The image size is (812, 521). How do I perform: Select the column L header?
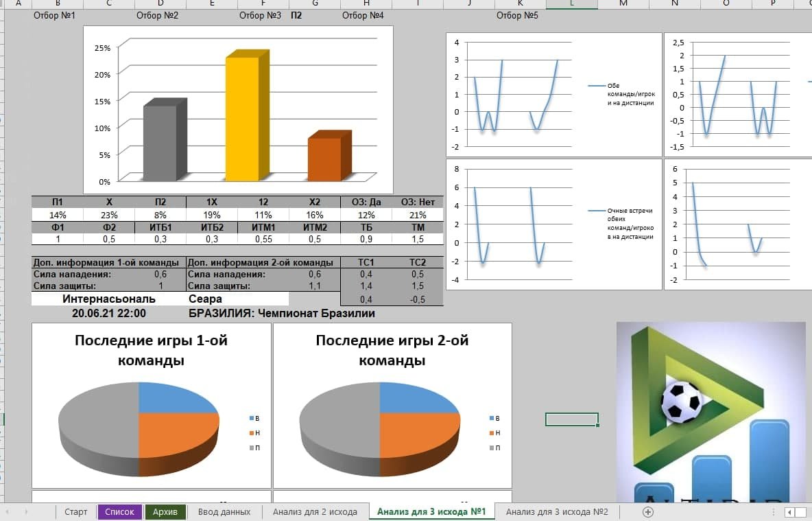coord(571,4)
